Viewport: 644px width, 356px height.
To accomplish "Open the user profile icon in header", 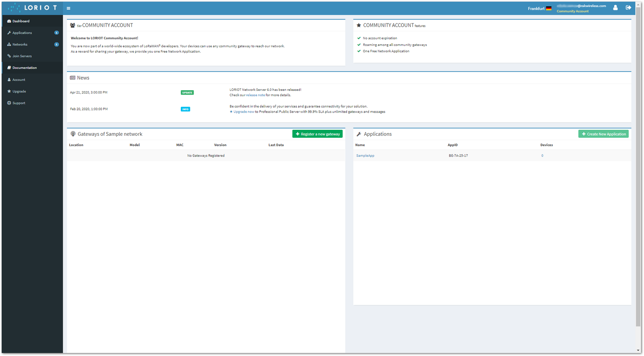I will [615, 8].
